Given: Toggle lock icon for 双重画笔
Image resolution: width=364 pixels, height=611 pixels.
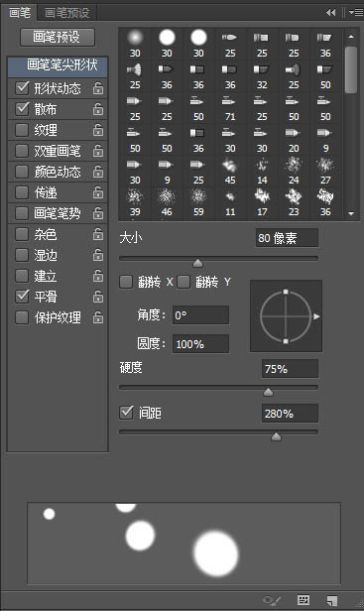Looking at the screenshot, I should pyautogui.click(x=98, y=151).
